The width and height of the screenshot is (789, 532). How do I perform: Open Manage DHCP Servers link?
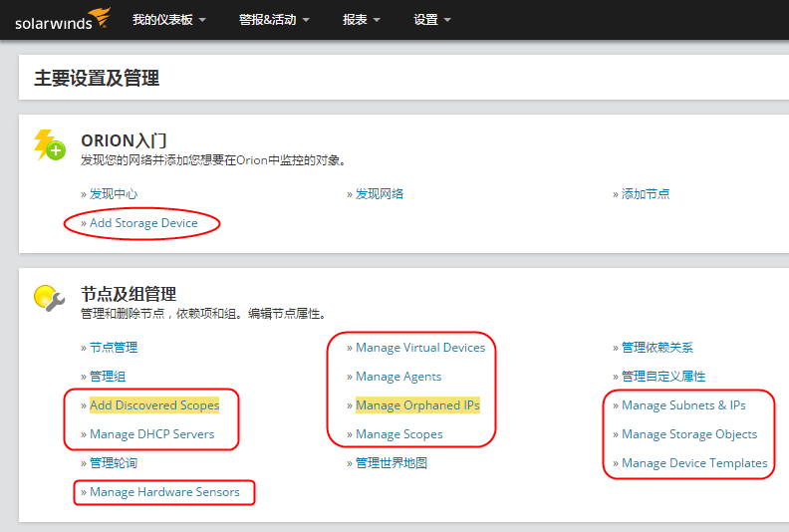pos(152,433)
